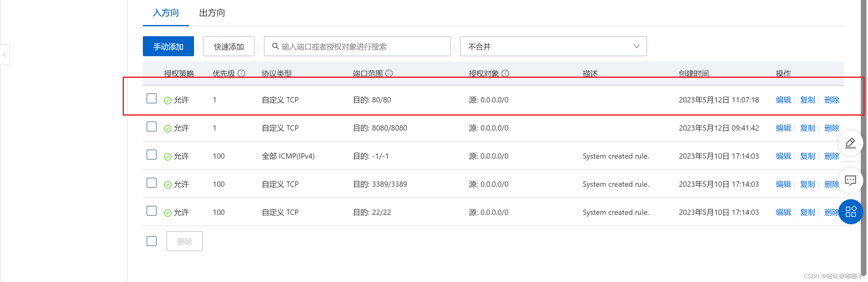
Task: Click 编辑 for the 8080/8080 rule
Action: pos(783,128)
